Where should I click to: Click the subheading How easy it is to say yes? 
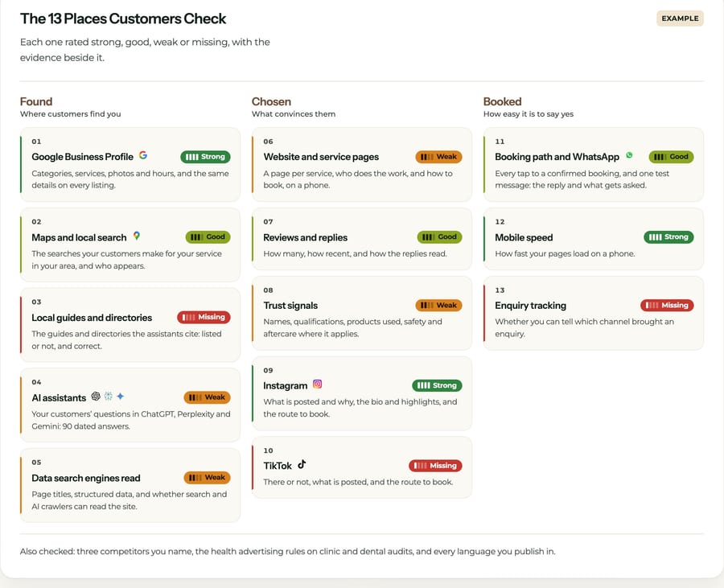pyautogui.click(x=529, y=114)
